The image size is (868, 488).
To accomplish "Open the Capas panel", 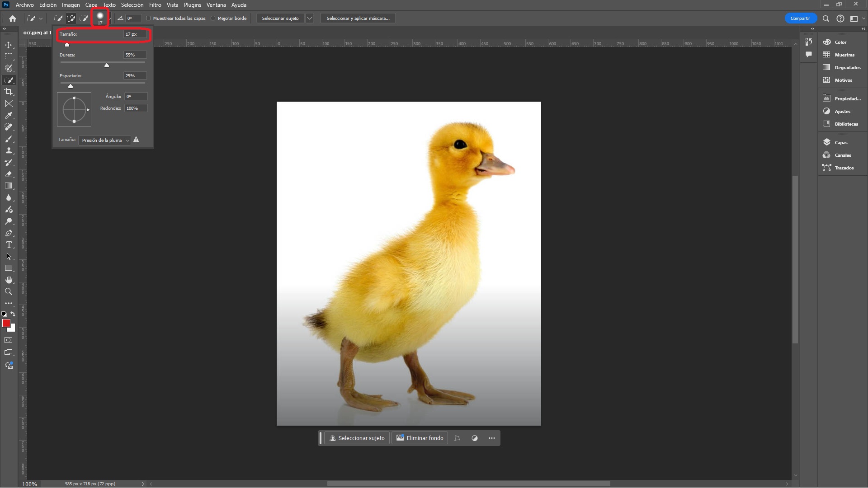I will pyautogui.click(x=841, y=142).
